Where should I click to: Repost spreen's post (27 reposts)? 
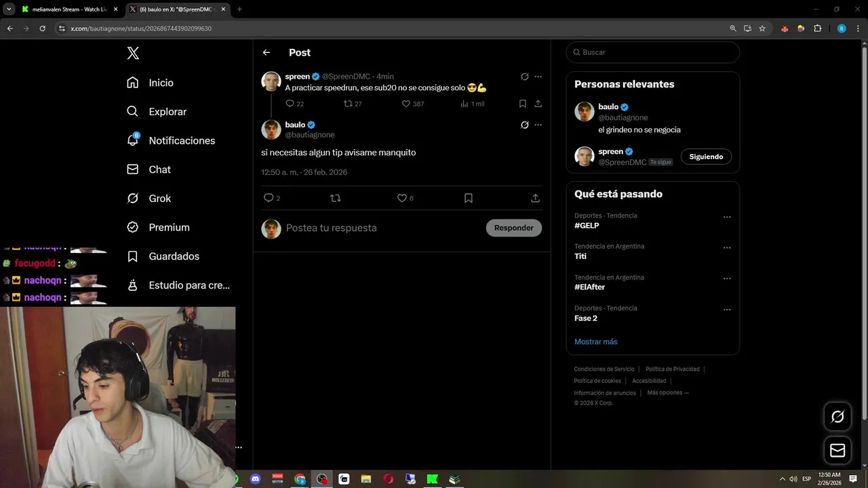[353, 104]
